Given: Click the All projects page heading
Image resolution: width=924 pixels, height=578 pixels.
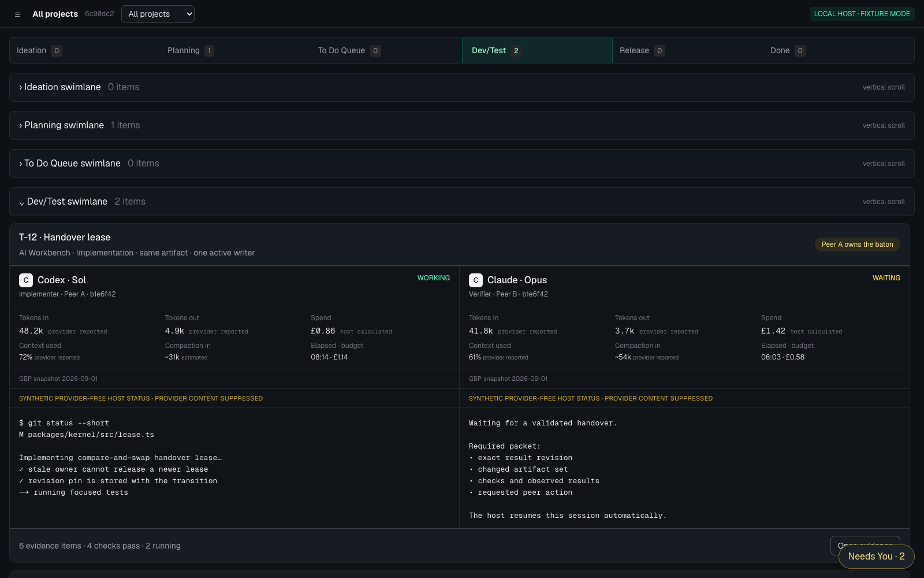Looking at the screenshot, I should coord(55,14).
